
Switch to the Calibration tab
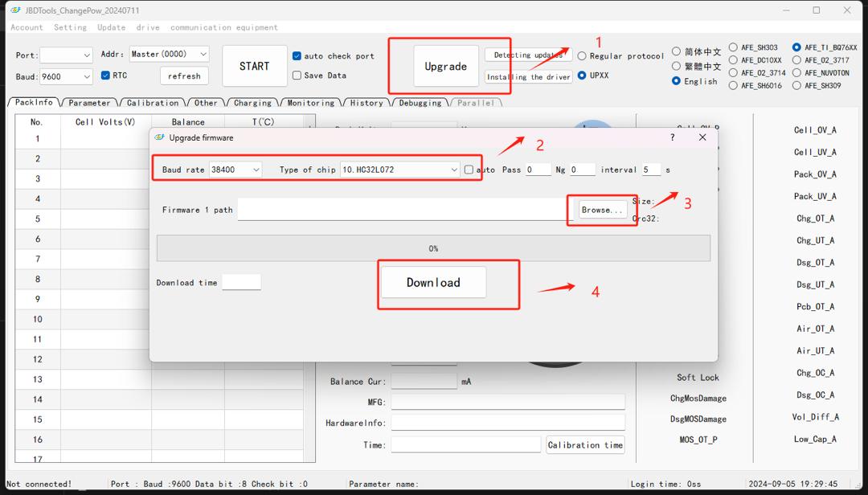[152, 103]
